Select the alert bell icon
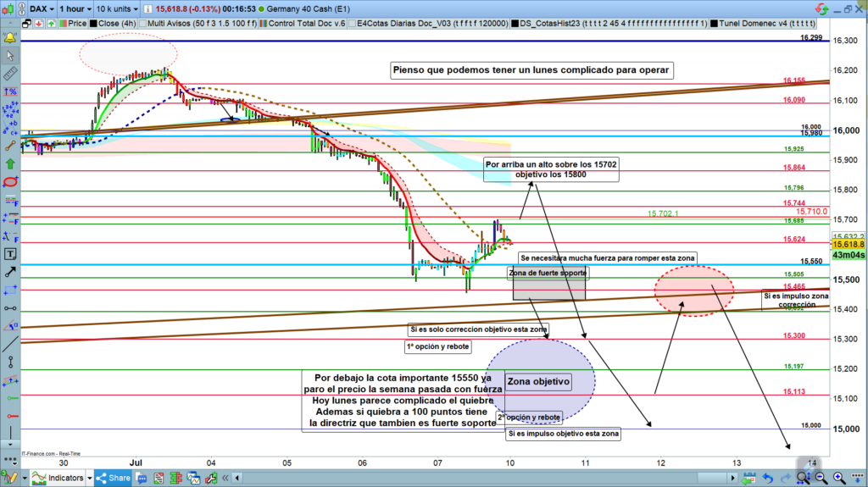Viewport: 868px width, 487px height. 10,38
